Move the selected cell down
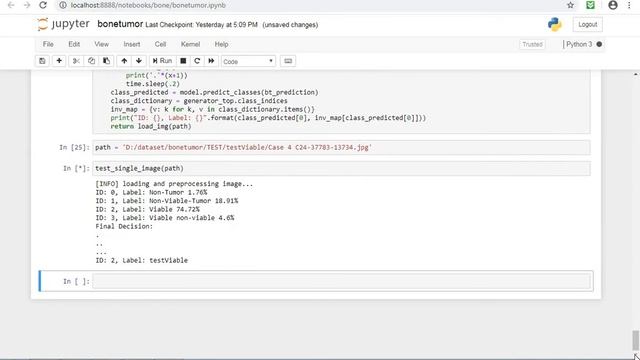The image size is (640, 360). click(x=139, y=61)
